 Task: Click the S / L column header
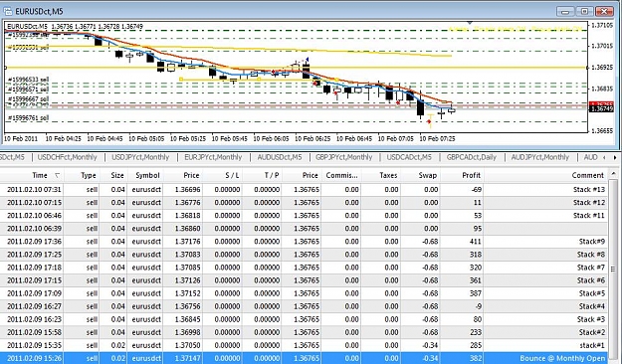point(222,175)
